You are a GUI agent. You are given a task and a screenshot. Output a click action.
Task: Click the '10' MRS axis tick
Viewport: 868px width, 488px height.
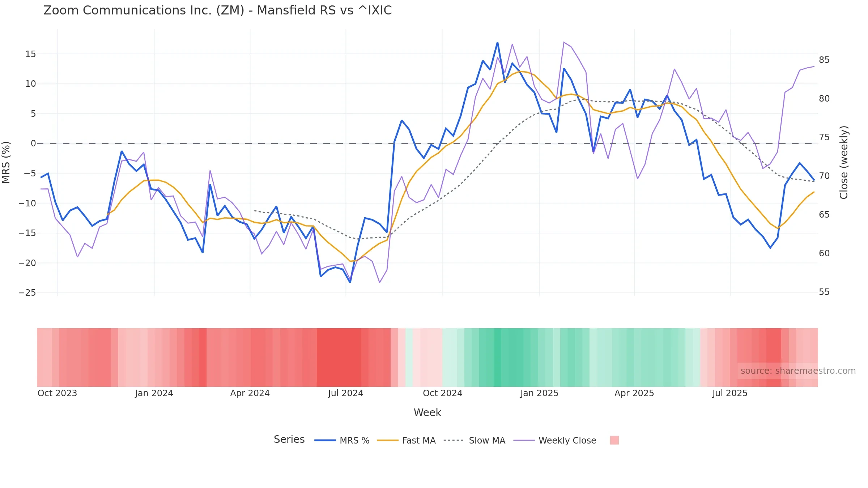point(30,84)
